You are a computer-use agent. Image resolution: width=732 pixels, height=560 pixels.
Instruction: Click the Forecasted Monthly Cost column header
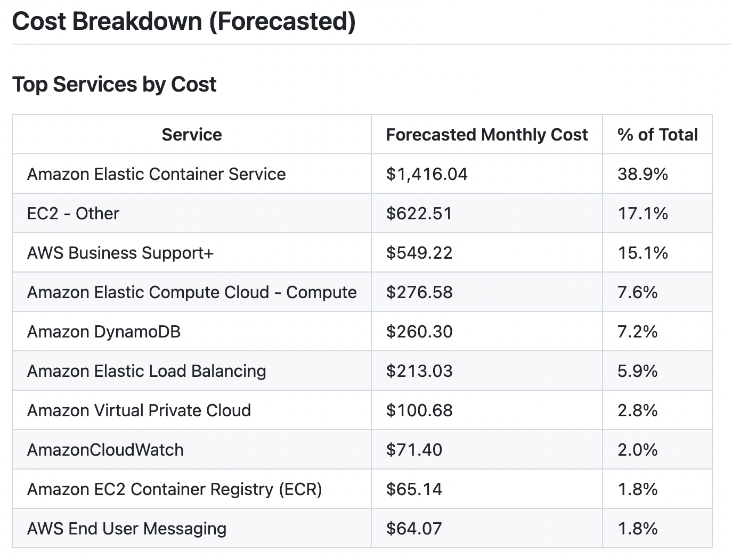tap(487, 135)
